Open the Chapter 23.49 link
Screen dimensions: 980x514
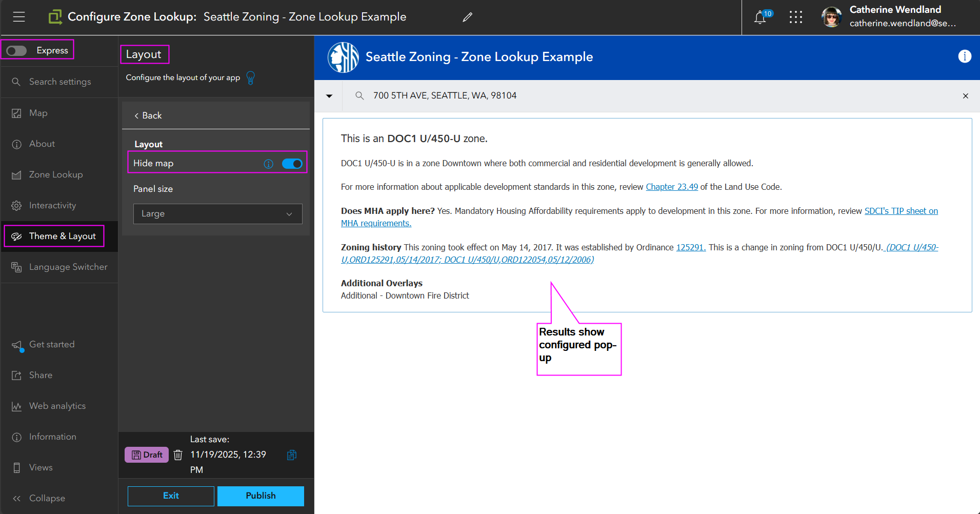coord(671,187)
